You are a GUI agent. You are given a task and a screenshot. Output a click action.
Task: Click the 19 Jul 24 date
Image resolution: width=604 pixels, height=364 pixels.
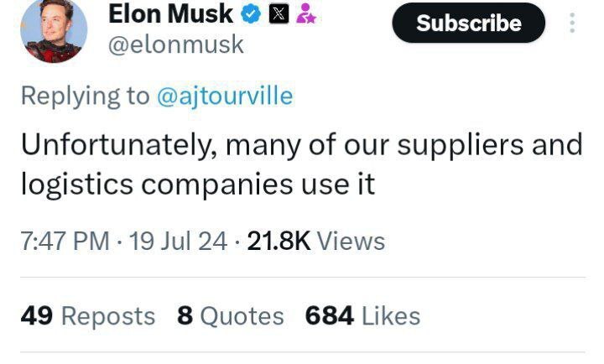click(x=174, y=242)
